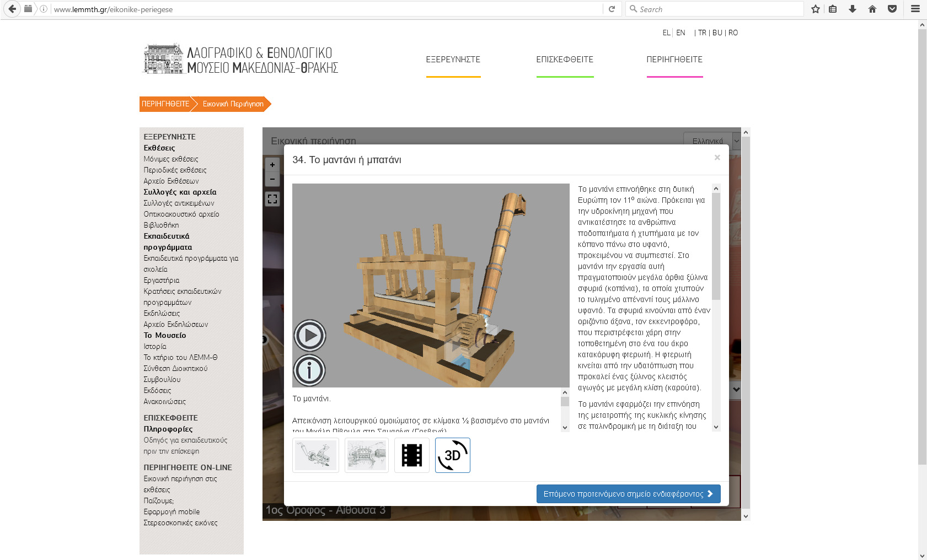
Task: Close the Το μαντάνι popup dialog
Action: click(x=717, y=158)
